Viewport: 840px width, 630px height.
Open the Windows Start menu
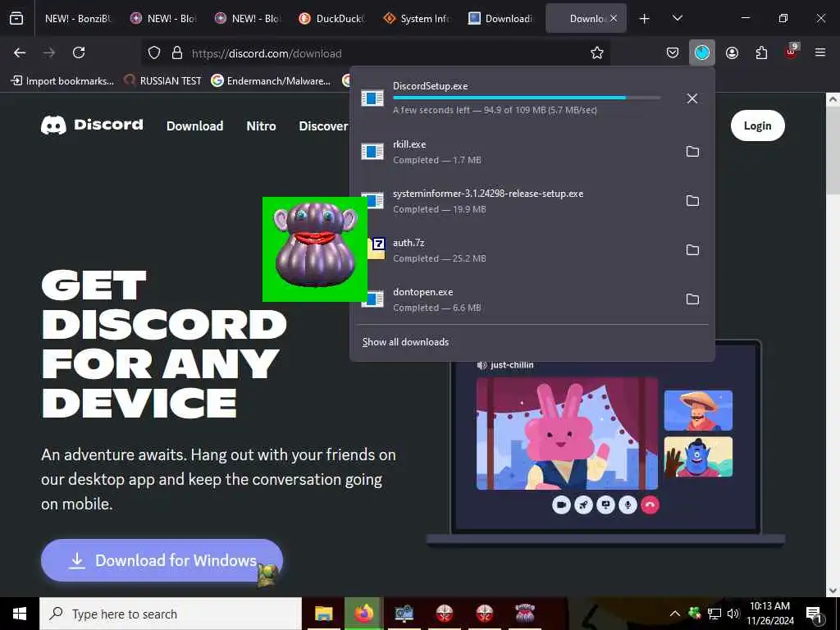coord(20,614)
